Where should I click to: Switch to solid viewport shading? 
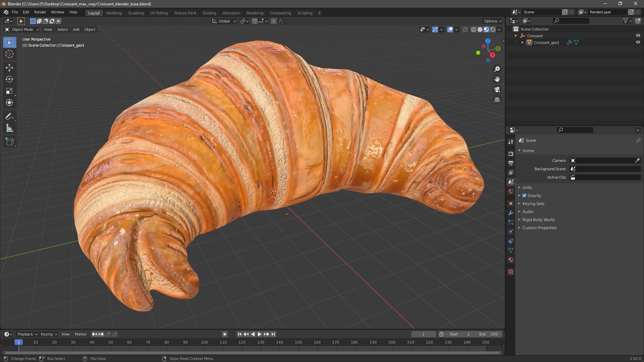[x=480, y=29]
